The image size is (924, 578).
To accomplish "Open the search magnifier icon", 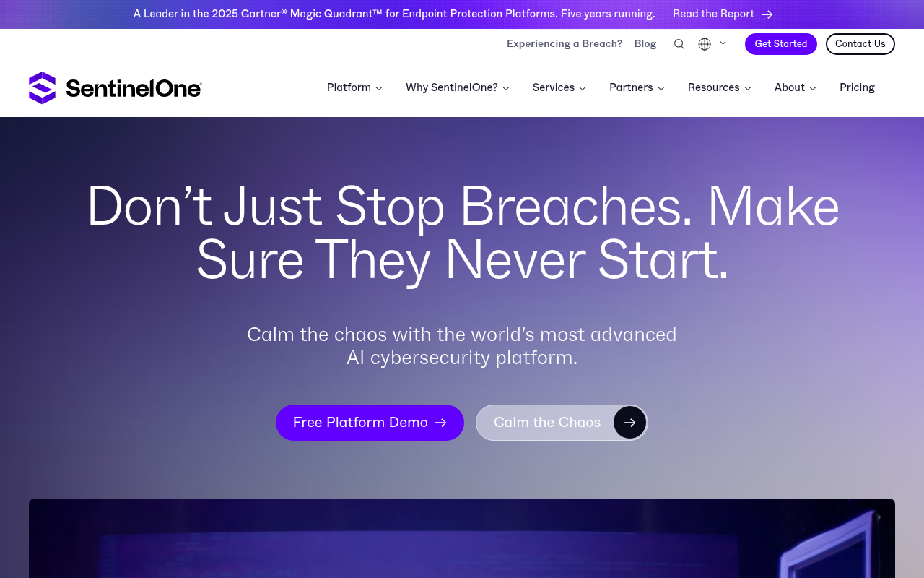I will point(679,44).
